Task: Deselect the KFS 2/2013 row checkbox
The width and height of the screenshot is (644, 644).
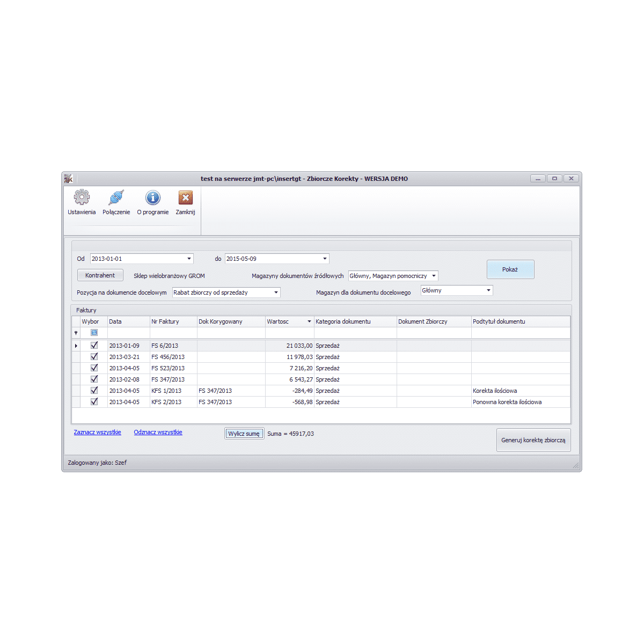Action: tap(94, 402)
